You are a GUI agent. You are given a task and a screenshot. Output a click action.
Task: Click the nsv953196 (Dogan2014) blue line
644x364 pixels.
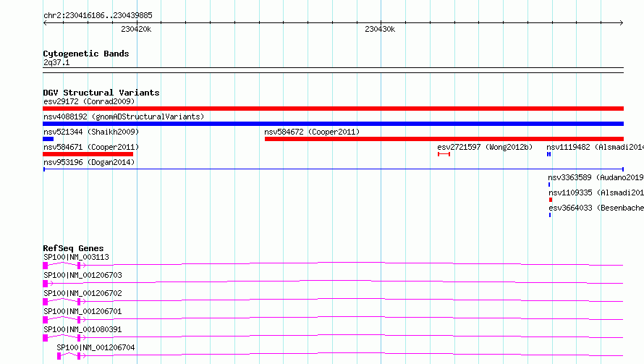(334, 169)
